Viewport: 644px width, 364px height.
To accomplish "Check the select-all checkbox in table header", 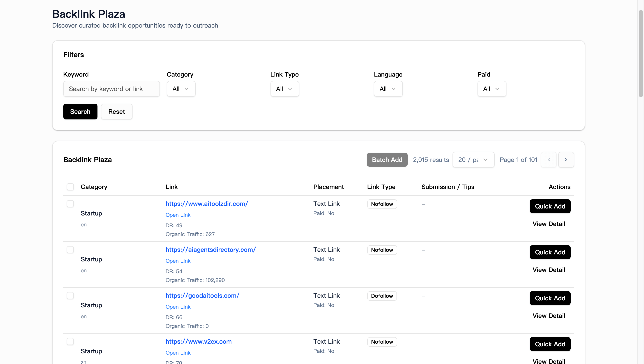I will 70,187.
